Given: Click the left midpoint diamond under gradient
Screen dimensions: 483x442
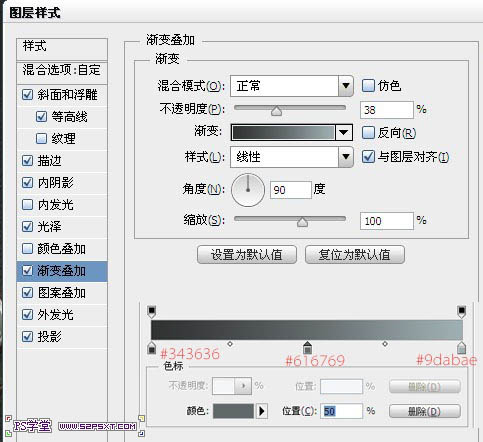Looking at the screenshot, I should tap(230, 343).
